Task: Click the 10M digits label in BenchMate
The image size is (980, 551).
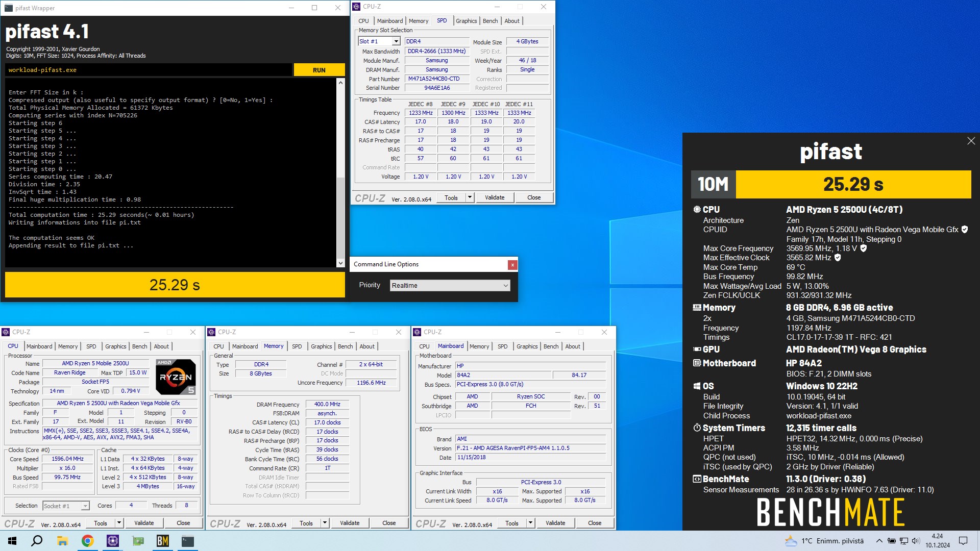Action: tap(713, 184)
